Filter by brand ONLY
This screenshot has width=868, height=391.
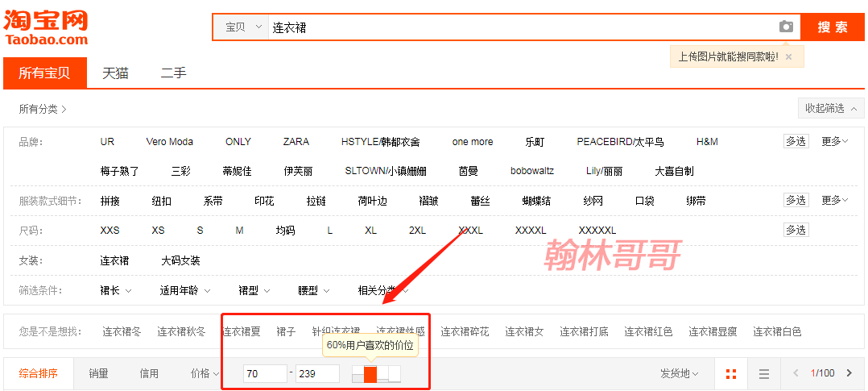(x=238, y=142)
